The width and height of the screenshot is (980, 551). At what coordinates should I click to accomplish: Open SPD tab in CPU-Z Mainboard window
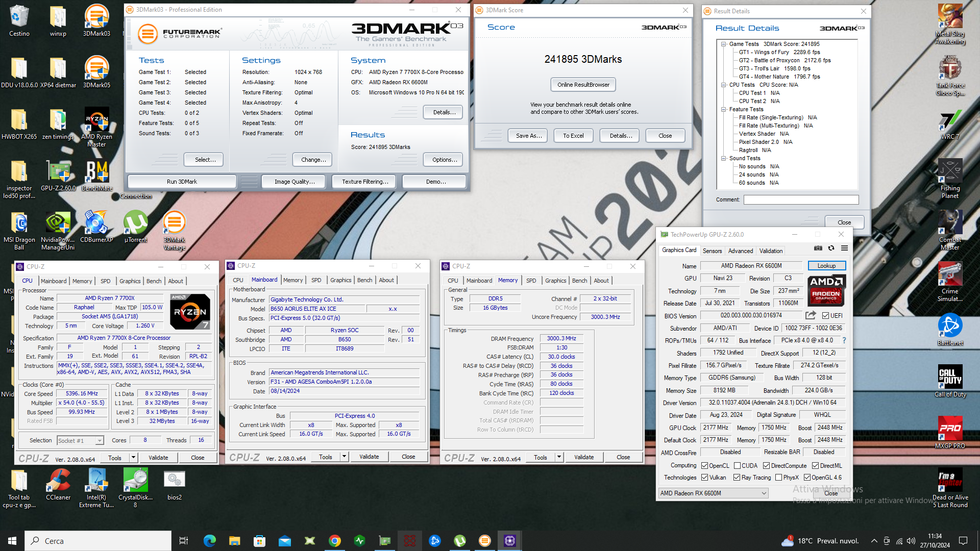[x=316, y=280]
